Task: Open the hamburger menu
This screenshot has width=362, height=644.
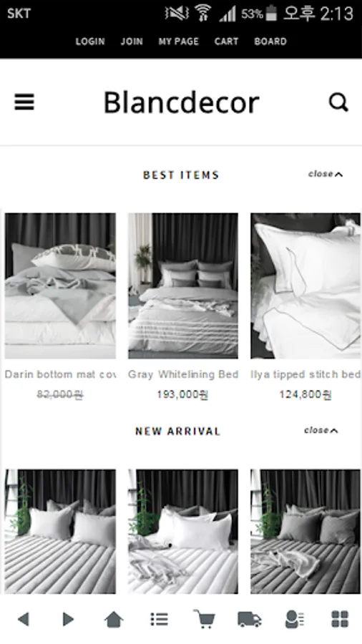Action: click(24, 102)
